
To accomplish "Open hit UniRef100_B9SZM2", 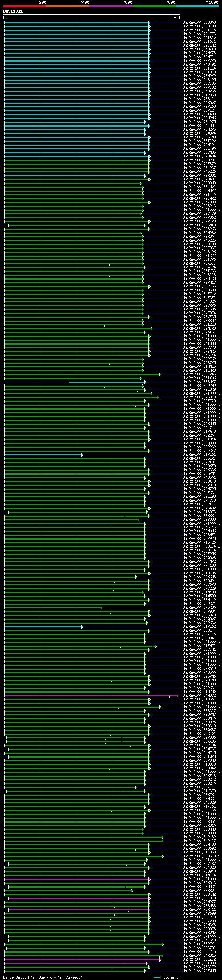I will (199, 45).
